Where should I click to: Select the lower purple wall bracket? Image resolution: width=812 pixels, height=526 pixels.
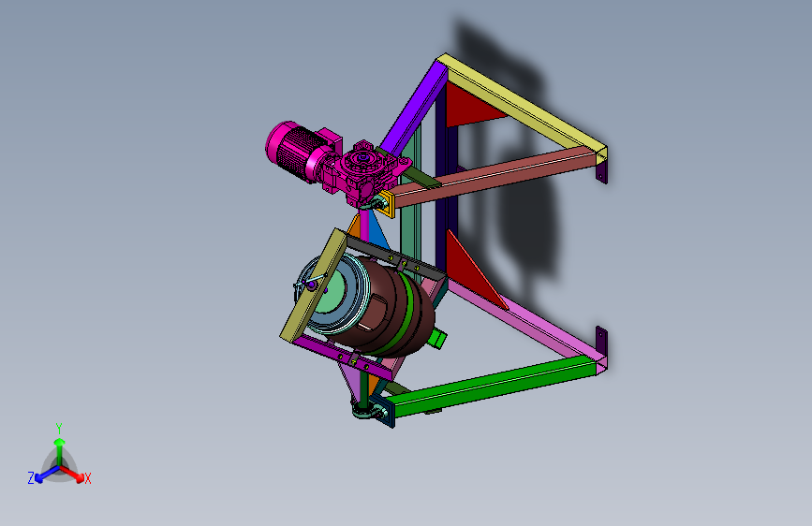(x=601, y=340)
